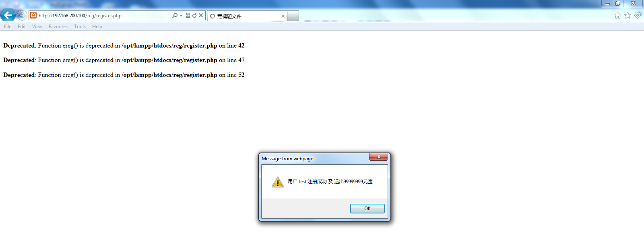Open the Tools menu
This screenshot has height=240, width=644.
point(80,27)
